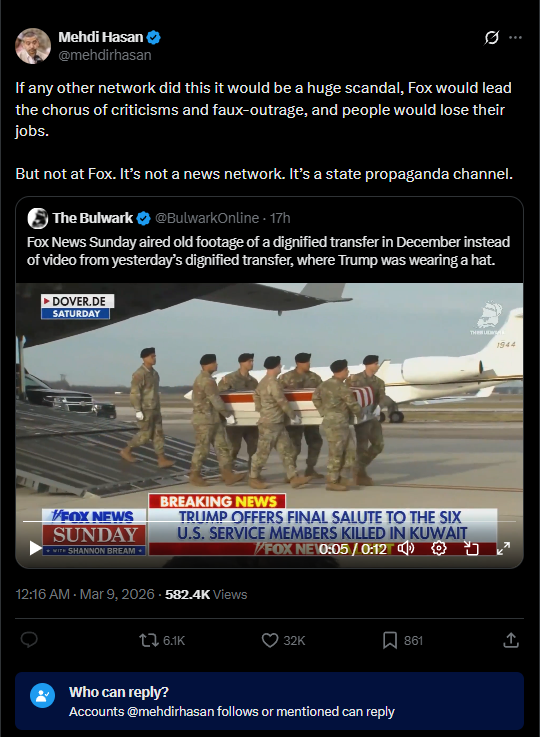Screen dimensions: 540x737
Task: Click the reply speech bubble icon
Action: click(29, 640)
